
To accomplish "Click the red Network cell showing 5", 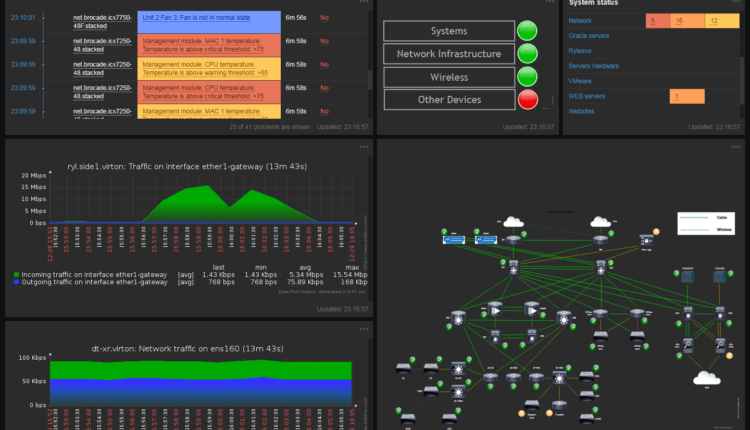I will point(658,21).
